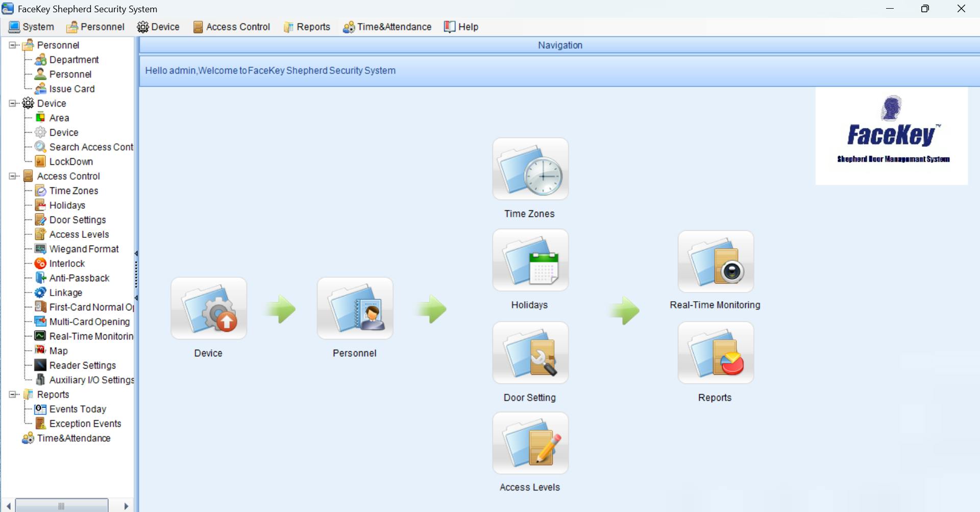
Task: Click the FaceKey logo image
Action: click(892, 136)
